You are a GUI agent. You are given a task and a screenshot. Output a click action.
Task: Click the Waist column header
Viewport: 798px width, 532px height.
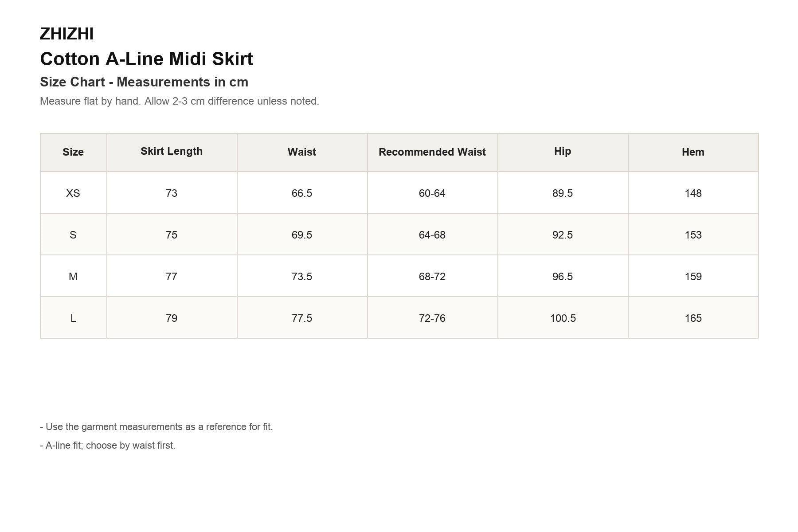[302, 152]
